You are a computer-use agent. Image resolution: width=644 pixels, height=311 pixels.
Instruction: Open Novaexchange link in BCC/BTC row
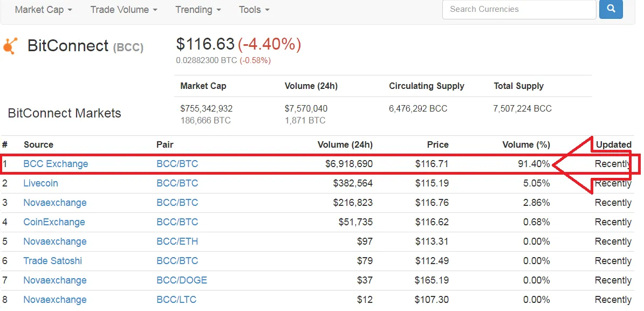55,203
